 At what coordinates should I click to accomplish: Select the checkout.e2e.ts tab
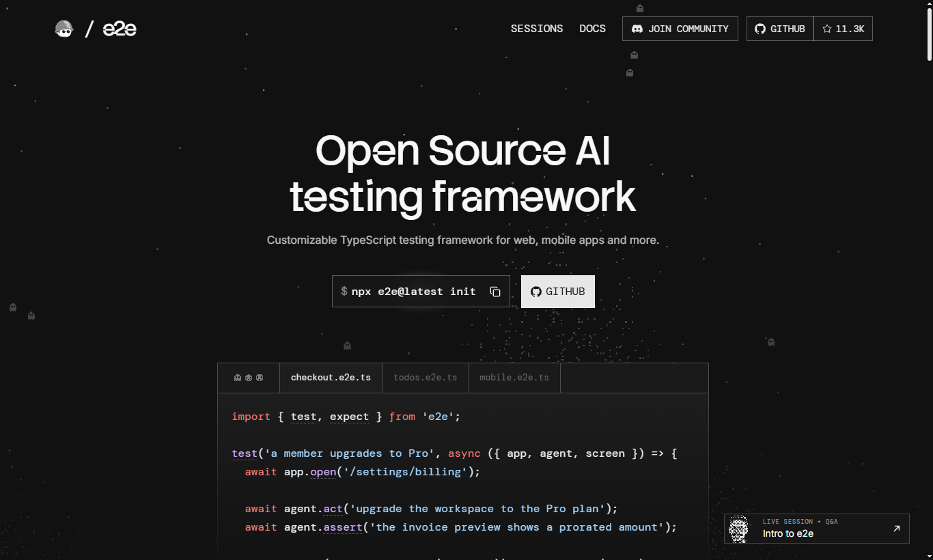tap(331, 378)
